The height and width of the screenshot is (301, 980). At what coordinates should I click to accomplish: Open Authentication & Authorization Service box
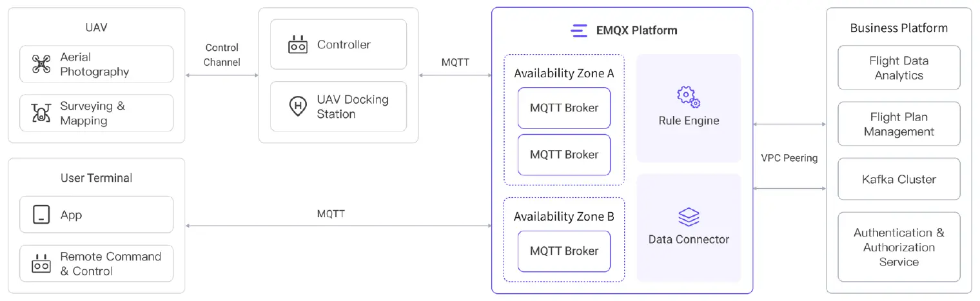(899, 247)
